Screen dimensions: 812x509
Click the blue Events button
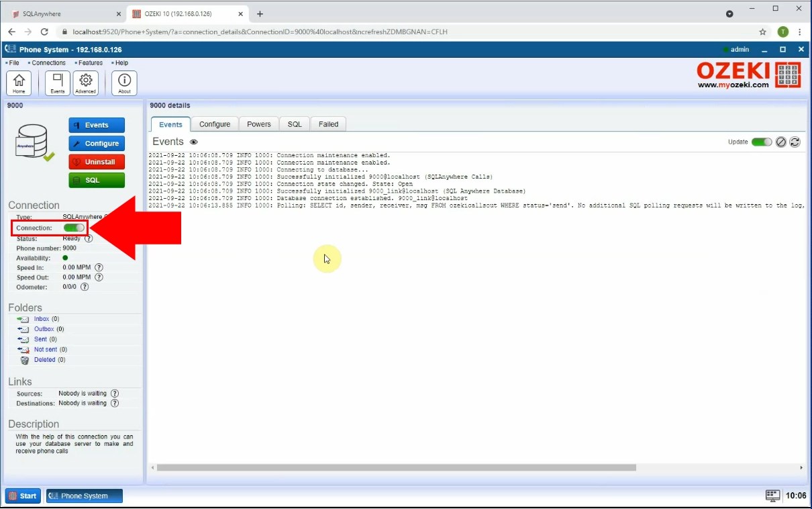point(97,125)
